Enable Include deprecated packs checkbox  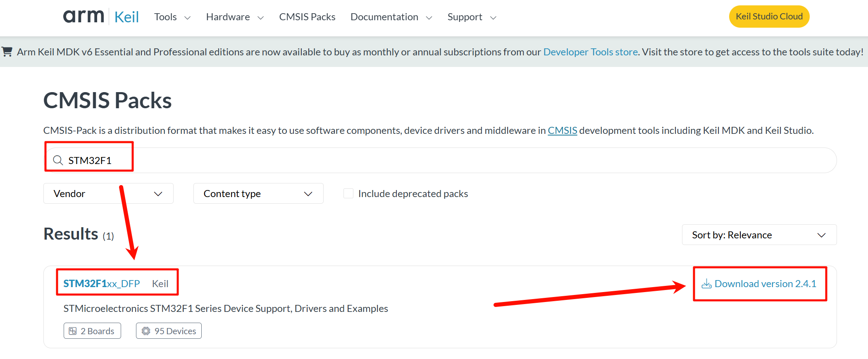pos(348,193)
